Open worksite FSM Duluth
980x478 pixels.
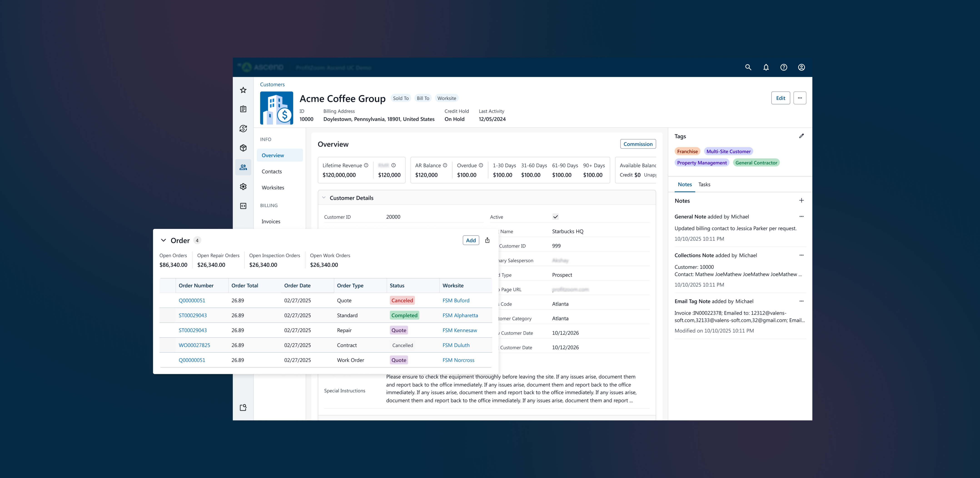[x=456, y=345]
